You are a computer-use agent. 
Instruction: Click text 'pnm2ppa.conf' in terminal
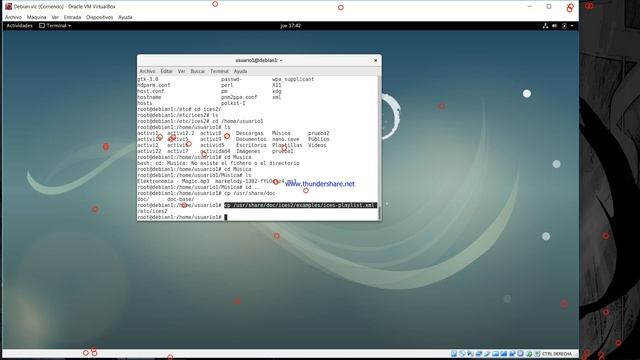click(239, 97)
